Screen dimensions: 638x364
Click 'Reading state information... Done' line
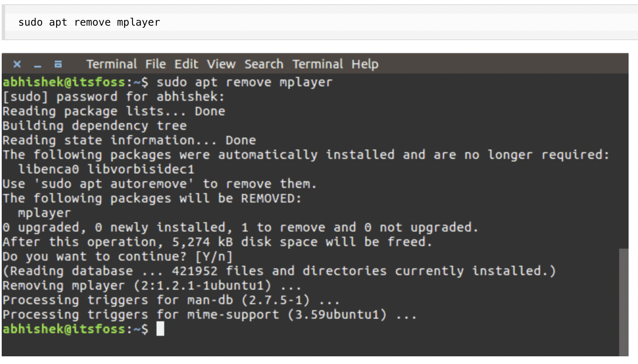click(x=129, y=140)
